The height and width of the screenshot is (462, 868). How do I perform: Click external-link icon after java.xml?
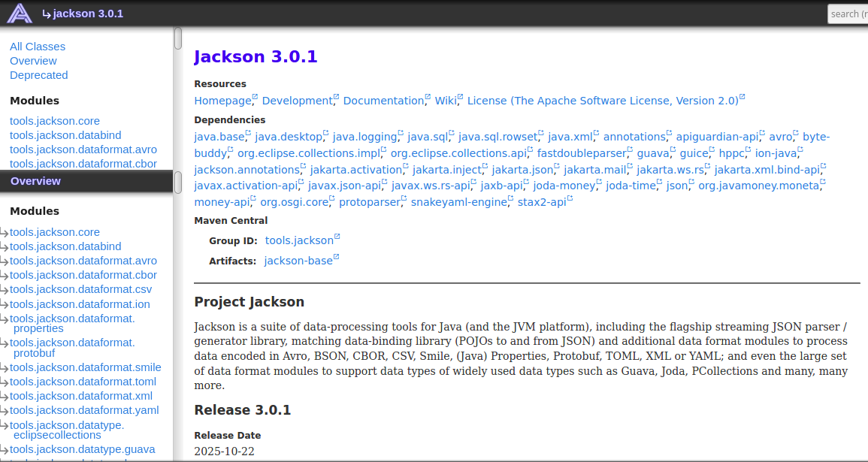pos(596,133)
